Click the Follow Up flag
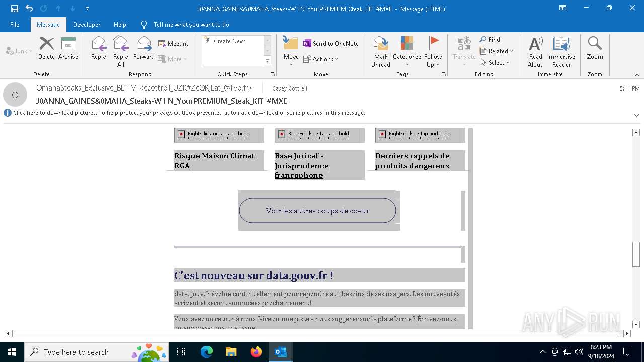This screenshot has width=644, height=362. coord(433,52)
